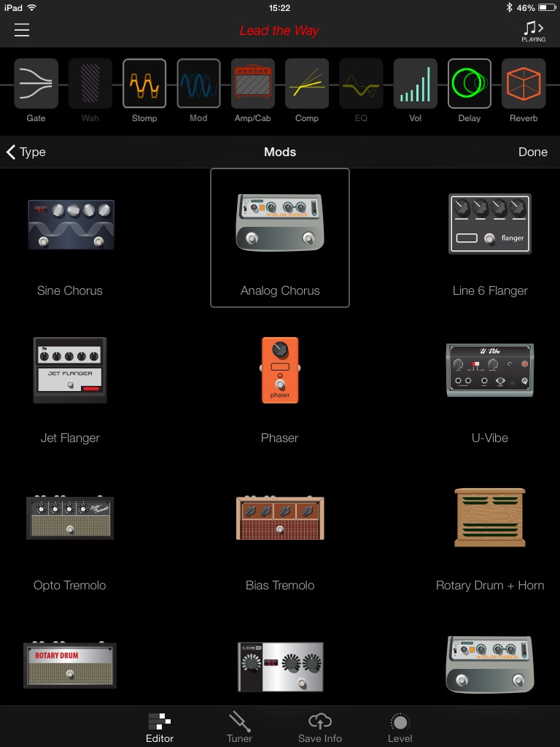Tap the Bluetooth icon in status bar

click(509, 7)
